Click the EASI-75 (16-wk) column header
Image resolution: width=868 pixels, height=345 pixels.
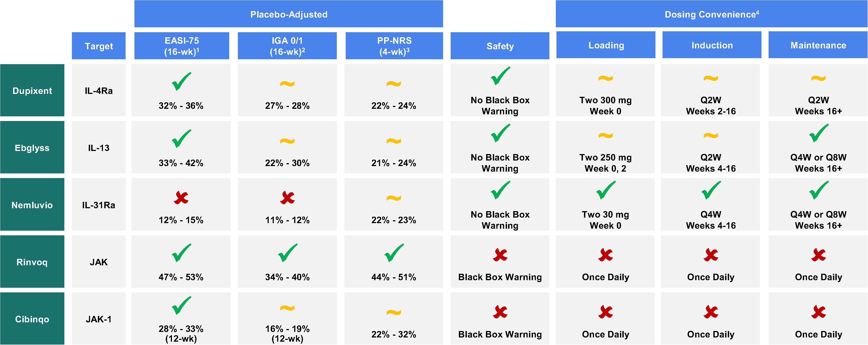pyautogui.click(x=182, y=46)
